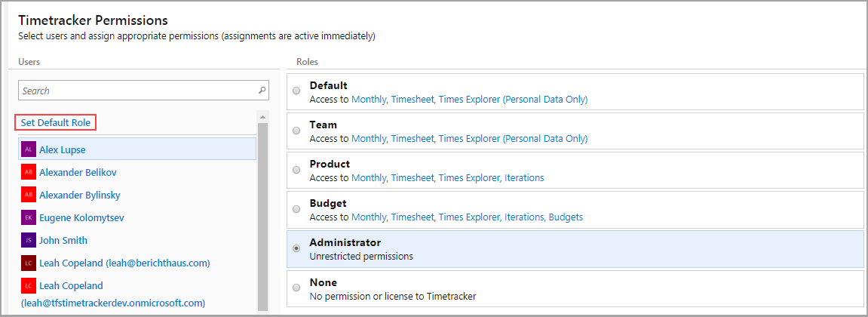The height and width of the screenshot is (317, 868).
Task: Select the Product role radio button
Action: (x=296, y=170)
